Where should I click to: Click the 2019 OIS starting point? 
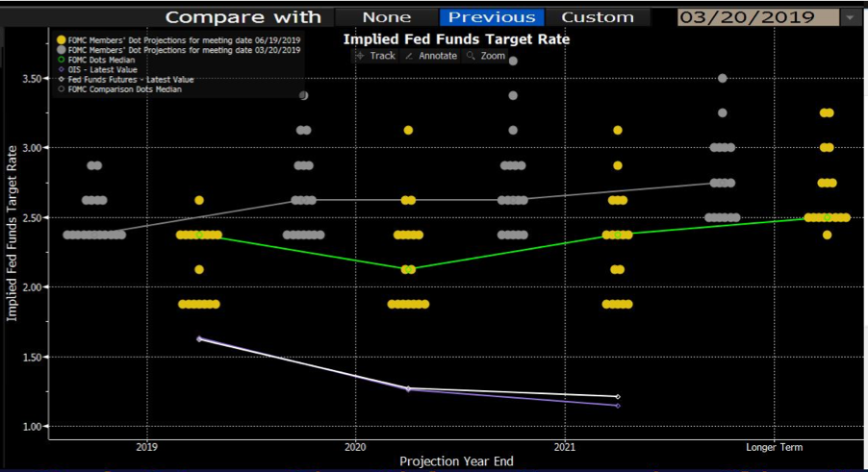pos(199,338)
